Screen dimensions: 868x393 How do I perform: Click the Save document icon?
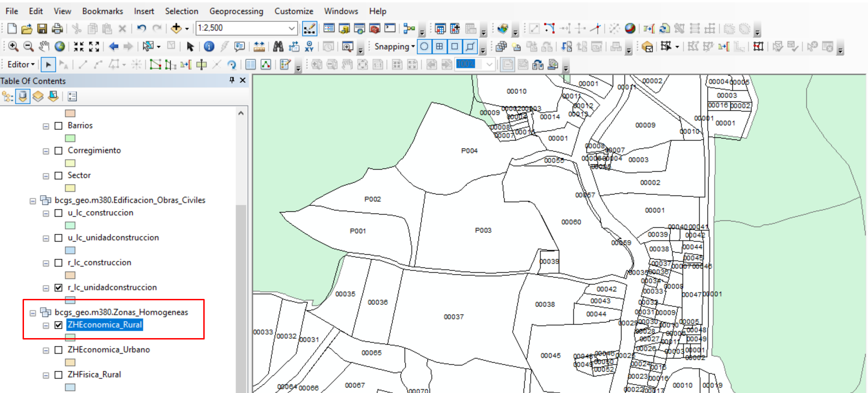point(42,29)
